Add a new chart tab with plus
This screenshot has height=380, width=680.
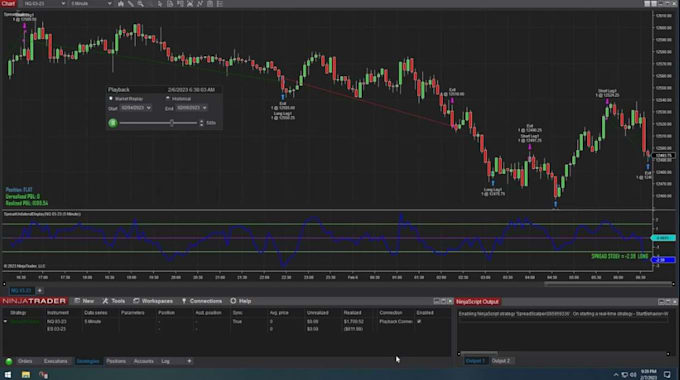pyautogui.click(x=39, y=290)
